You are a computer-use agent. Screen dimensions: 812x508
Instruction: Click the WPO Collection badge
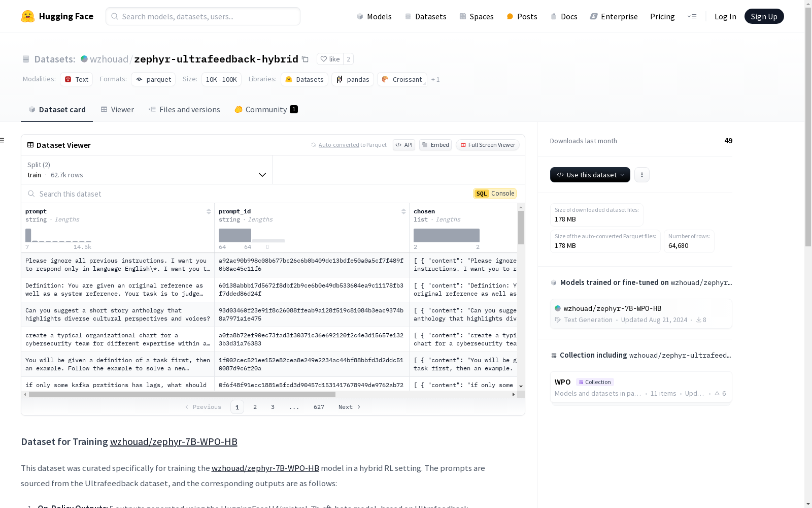point(595,382)
